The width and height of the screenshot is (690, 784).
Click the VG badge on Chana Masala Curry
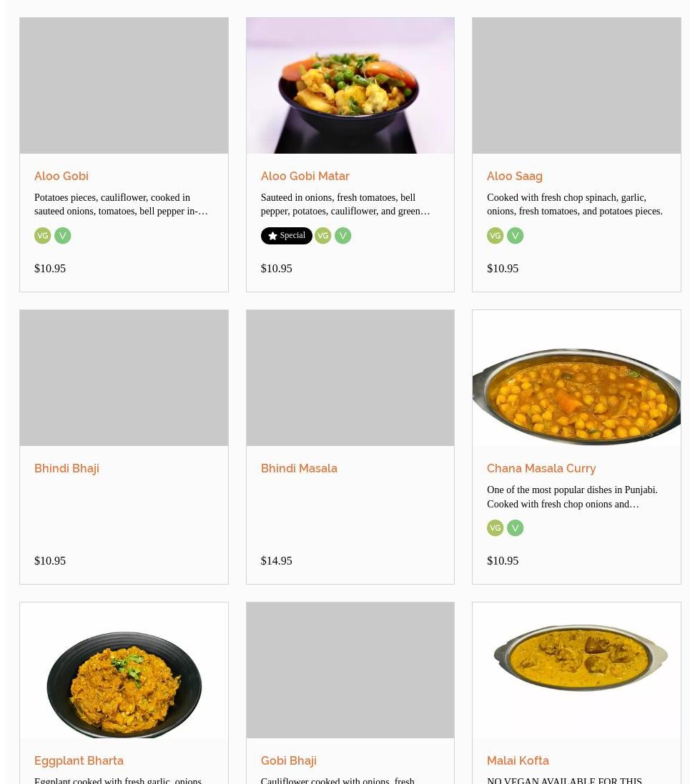[x=496, y=528]
